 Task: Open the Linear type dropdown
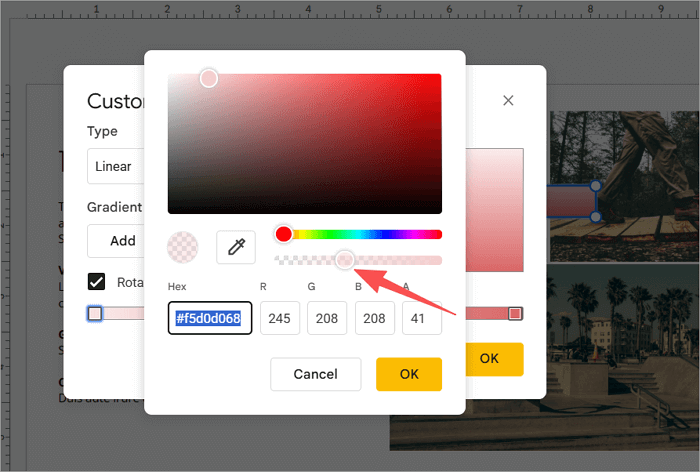[116, 166]
